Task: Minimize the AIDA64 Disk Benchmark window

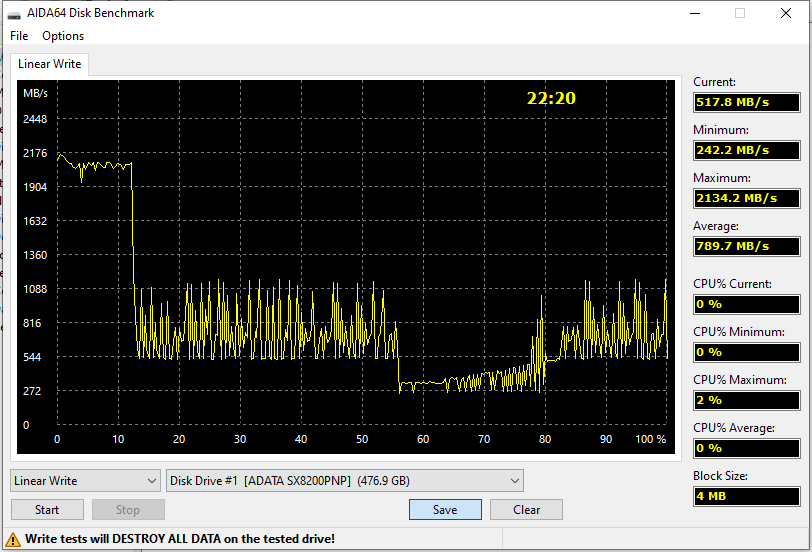Action: 694,13
